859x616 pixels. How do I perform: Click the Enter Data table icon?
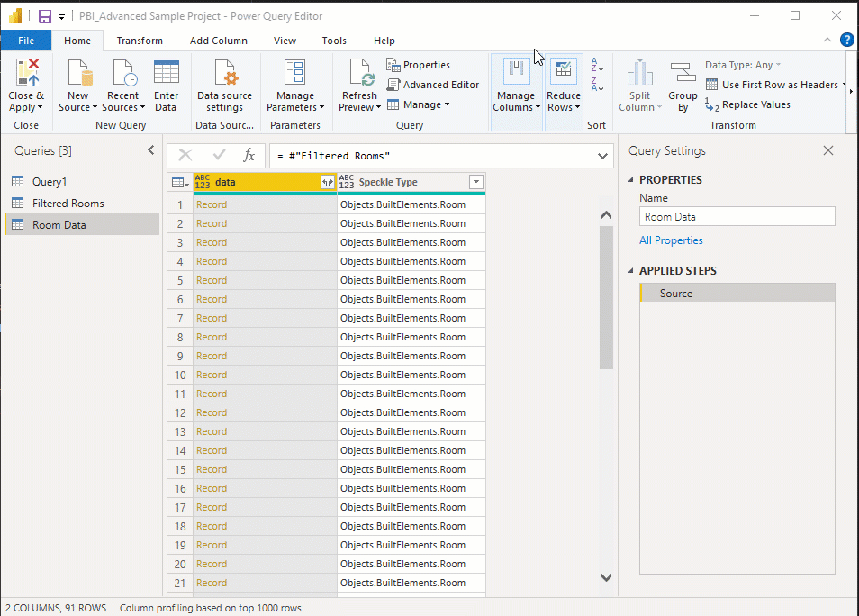tap(166, 74)
